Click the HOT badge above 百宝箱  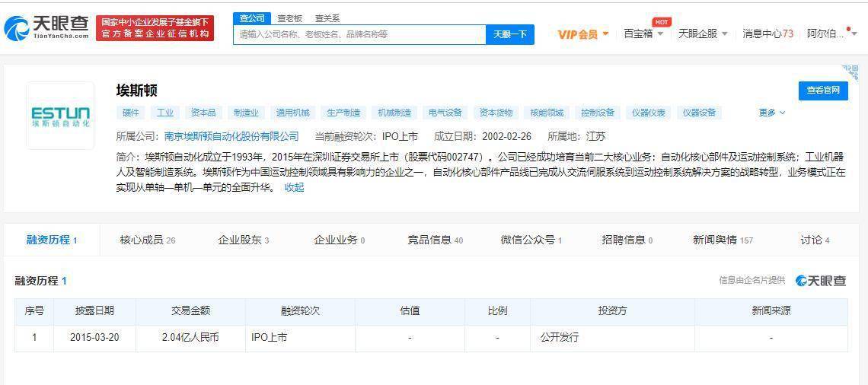[662, 22]
